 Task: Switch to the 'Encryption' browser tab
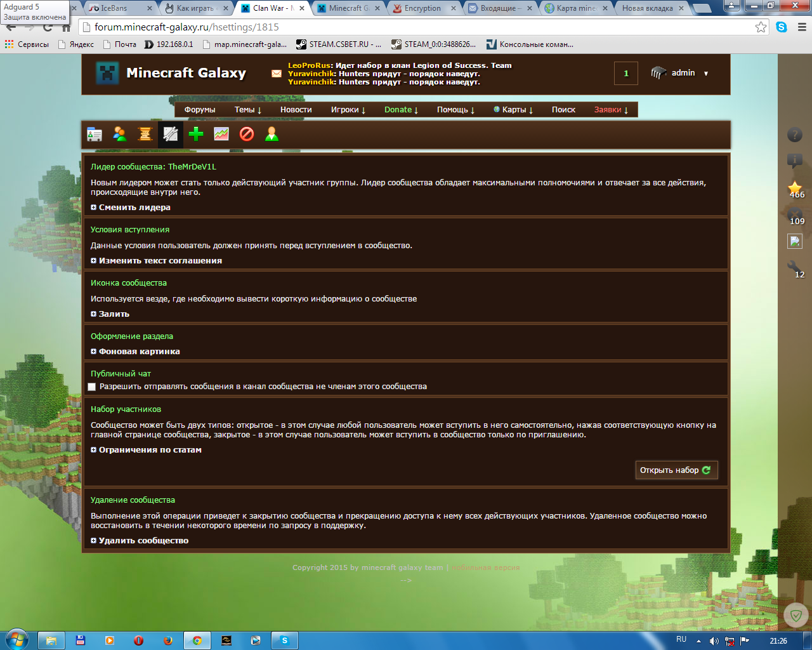[424, 8]
